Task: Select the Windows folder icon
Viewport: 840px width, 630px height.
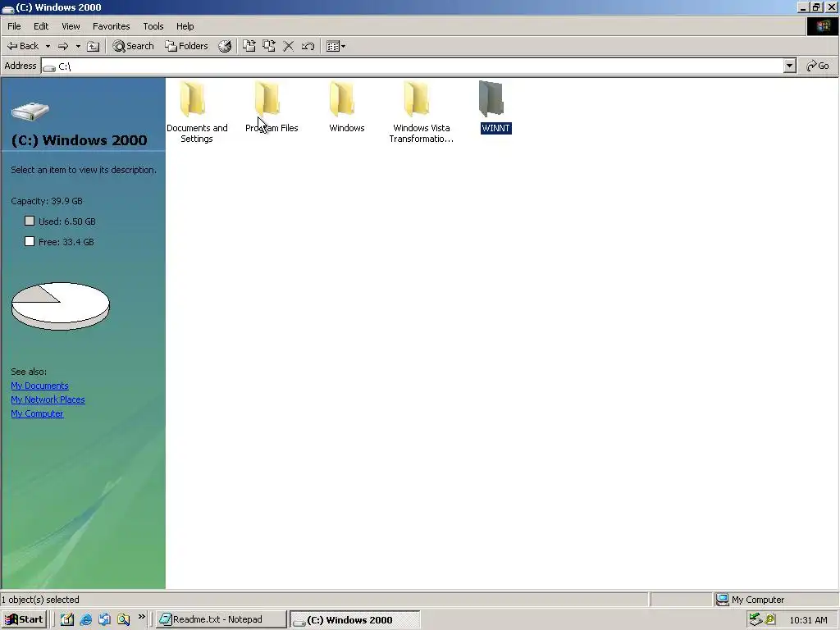Action: click(342, 99)
